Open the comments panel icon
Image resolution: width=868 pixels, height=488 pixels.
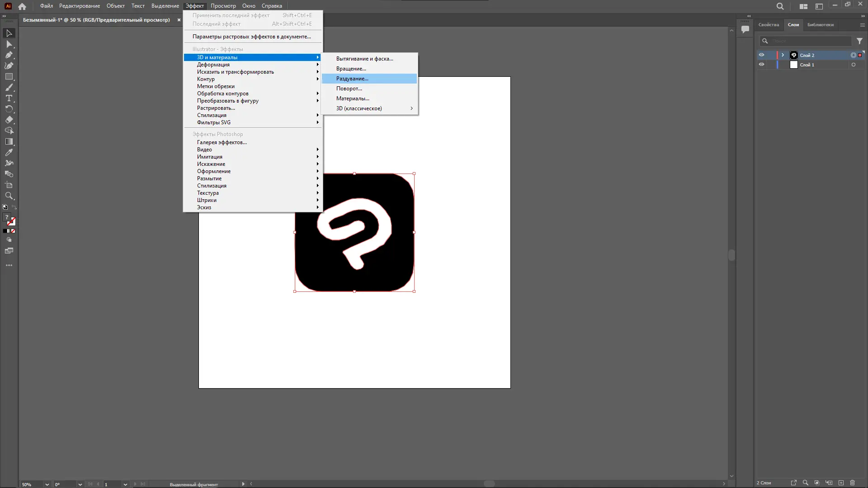(745, 29)
